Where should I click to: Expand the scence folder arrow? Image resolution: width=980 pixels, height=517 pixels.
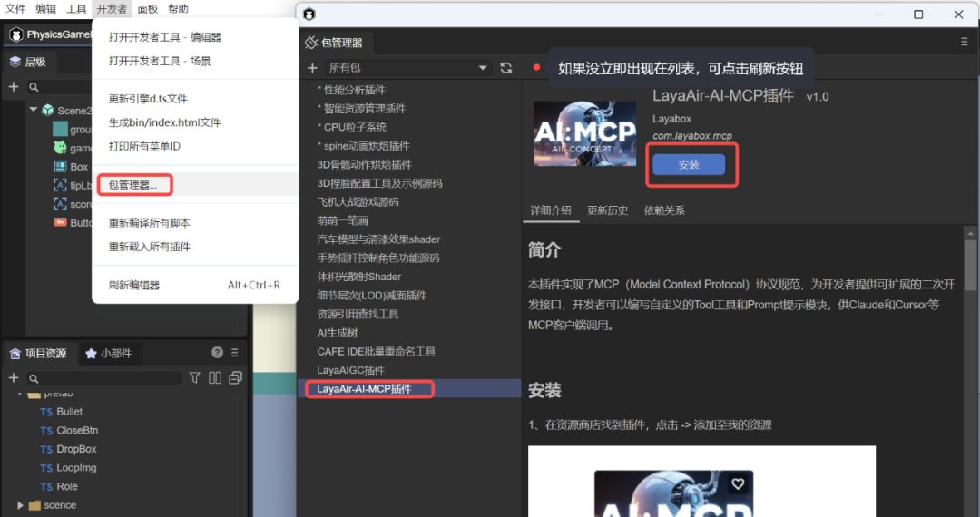click(x=20, y=505)
